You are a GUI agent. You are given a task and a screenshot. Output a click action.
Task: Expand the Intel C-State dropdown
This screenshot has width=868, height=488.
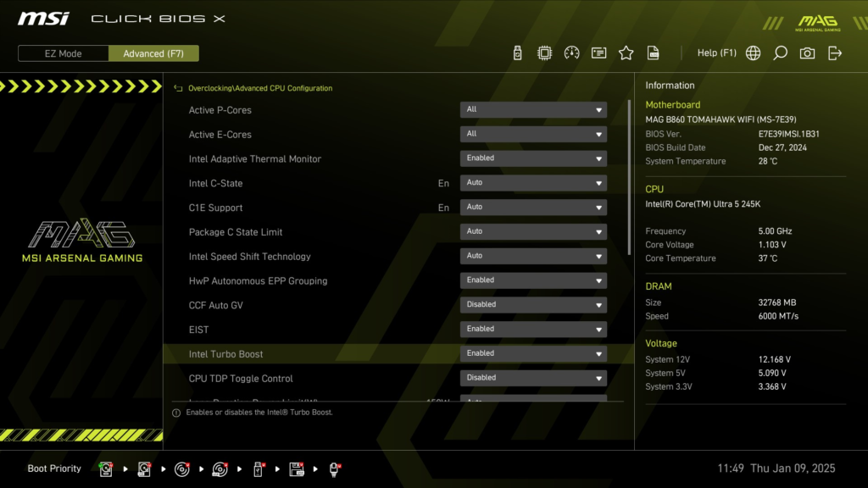(532, 182)
